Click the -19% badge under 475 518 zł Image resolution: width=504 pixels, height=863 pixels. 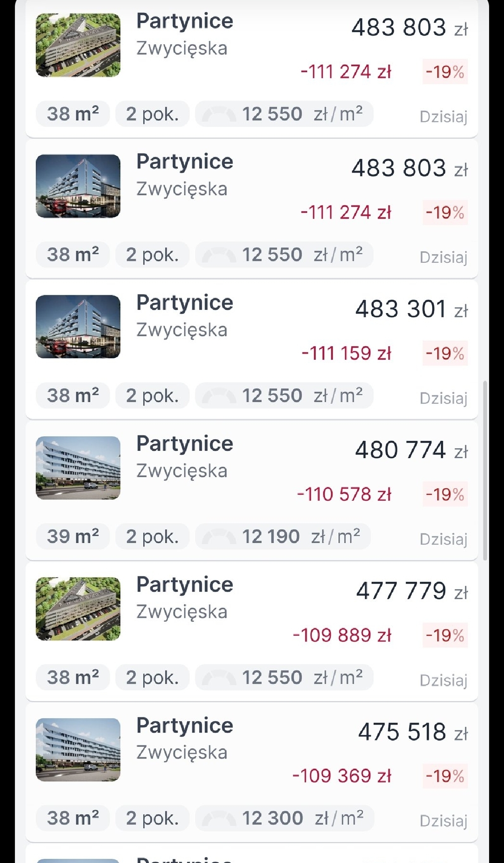(445, 776)
